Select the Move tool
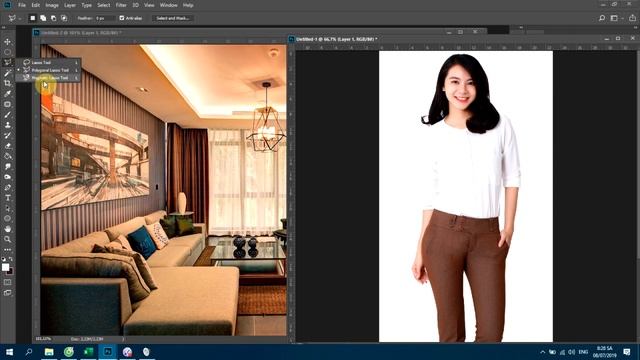The height and width of the screenshot is (360, 640). click(7, 42)
